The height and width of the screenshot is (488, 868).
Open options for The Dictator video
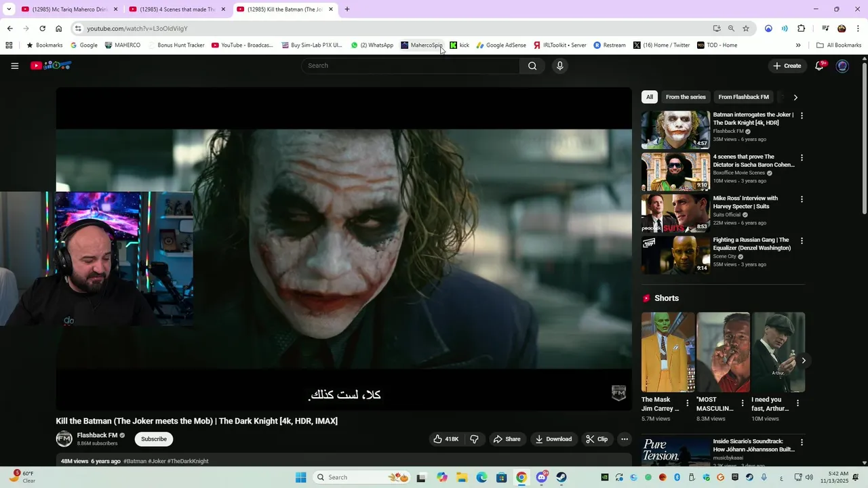(x=802, y=158)
